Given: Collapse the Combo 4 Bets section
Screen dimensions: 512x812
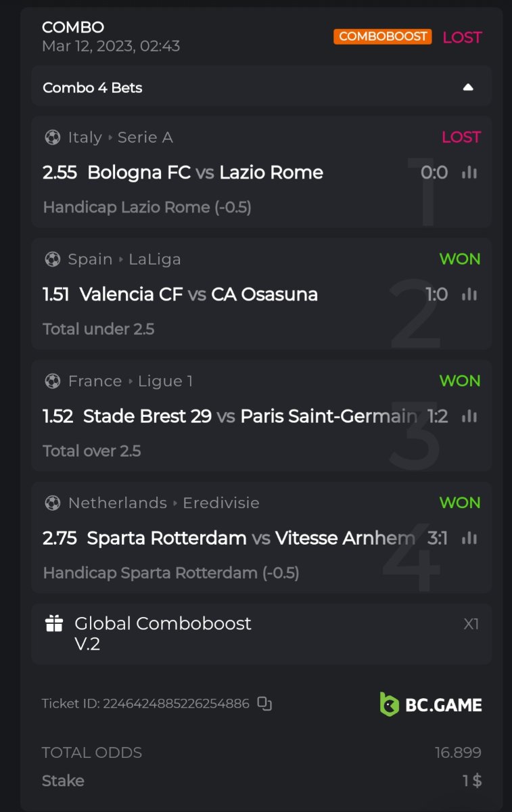Looking at the screenshot, I should pos(468,87).
